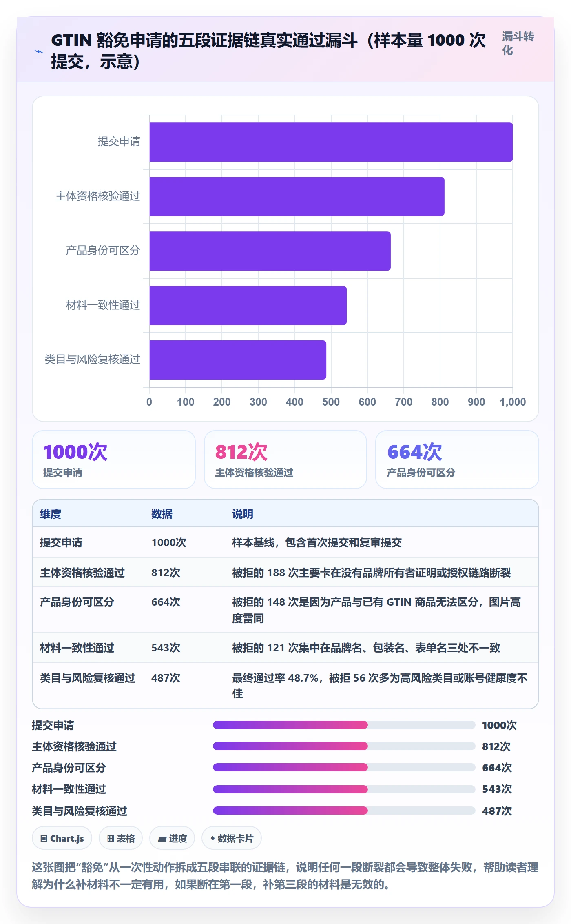Click the description 样本基线，包含首次提交和复审提交

coord(317,542)
